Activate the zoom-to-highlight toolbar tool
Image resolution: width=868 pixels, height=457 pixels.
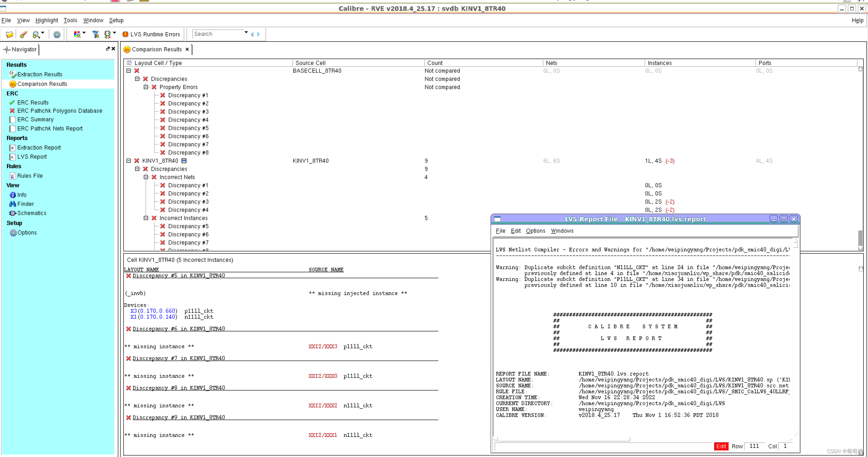click(x=36, y=34)
